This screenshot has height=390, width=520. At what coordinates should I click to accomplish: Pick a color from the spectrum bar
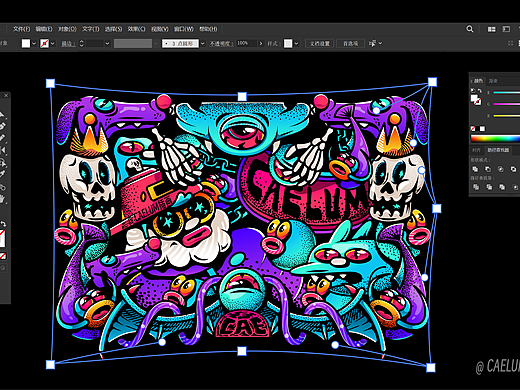(x=495, y=138)
